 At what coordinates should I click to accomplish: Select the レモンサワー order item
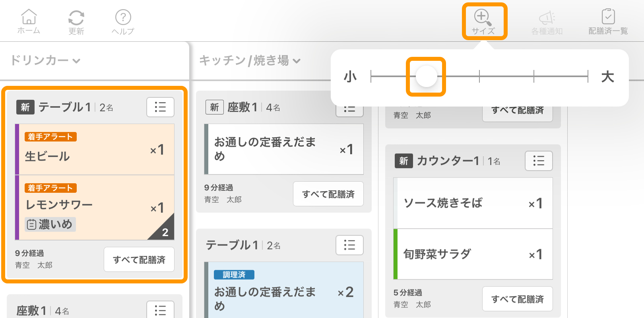[95, 207]
